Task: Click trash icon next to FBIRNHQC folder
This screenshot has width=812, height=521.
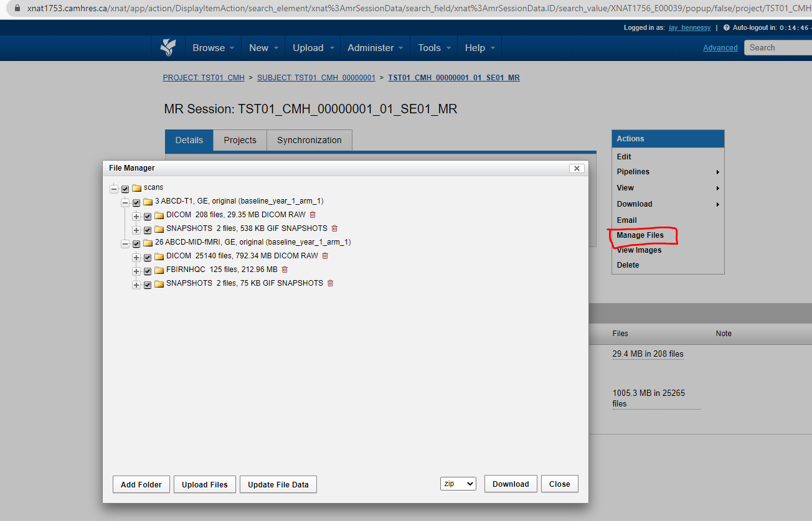Action: (x=285, y=270)
